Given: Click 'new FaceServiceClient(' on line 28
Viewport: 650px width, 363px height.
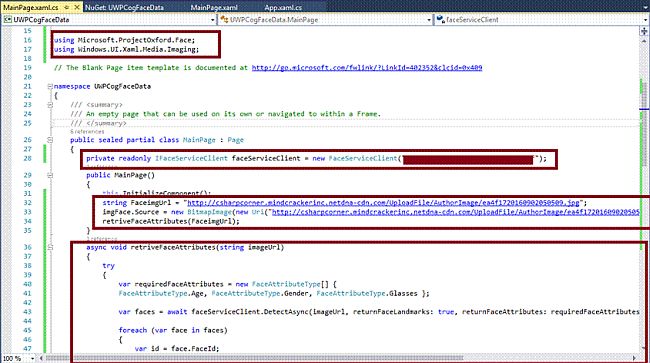Looking at the screenshot, I should 356,158.
